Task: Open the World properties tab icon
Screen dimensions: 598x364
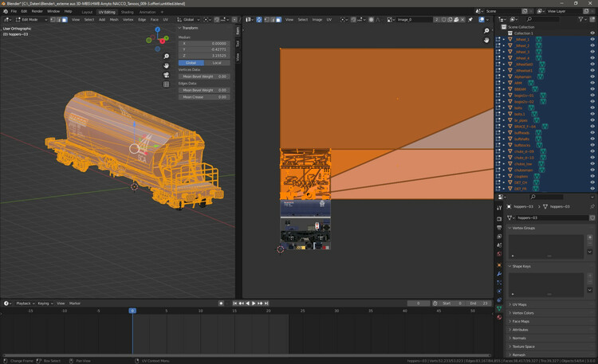Action: click(499, 254)
